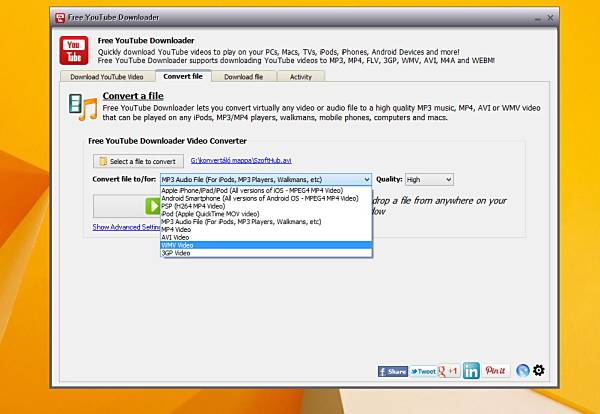Click the blue globe icon
The image size is (600, 414).
point(523,370)
